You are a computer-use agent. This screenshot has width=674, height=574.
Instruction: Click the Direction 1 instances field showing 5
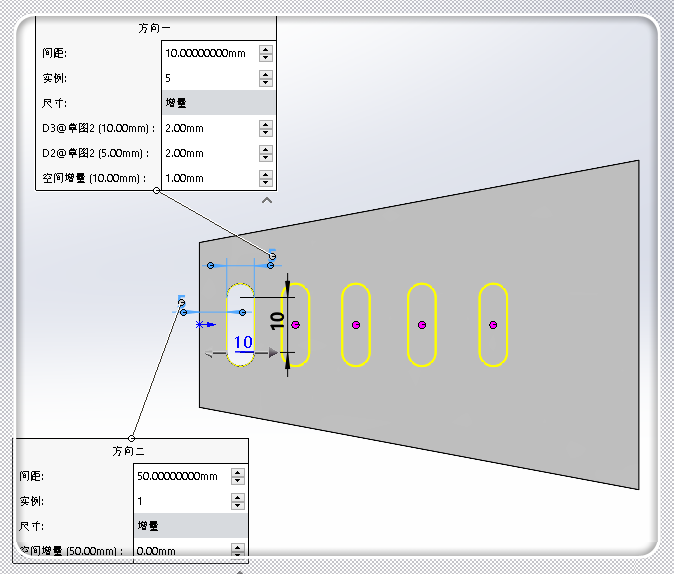pyautogui.click(x=210, y=78)
